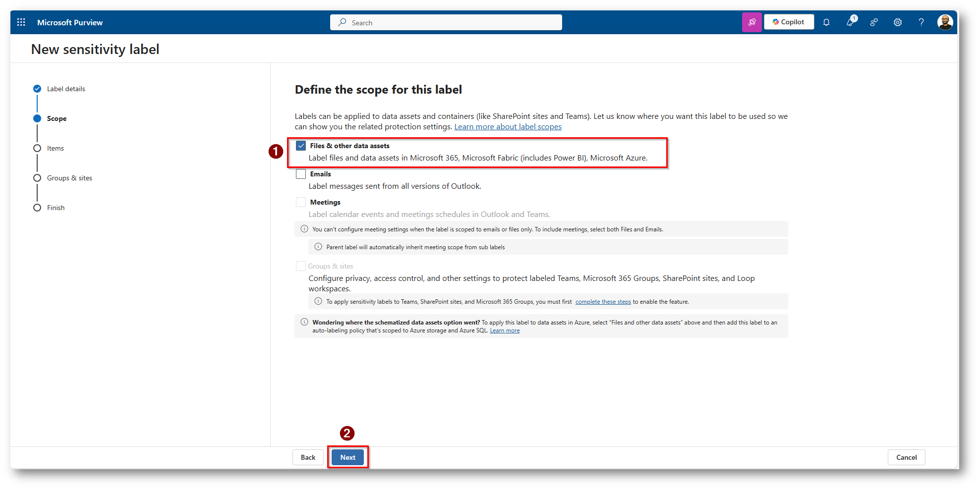Image resolution: width=980 pixels, height=490 pixels.
Task: Focus the Search box
Action: pyautogui.click(x=446, y=22)
